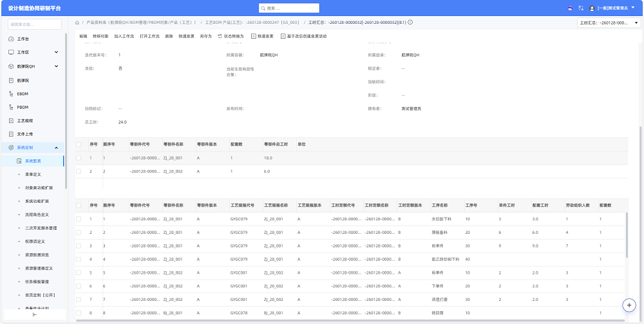Check the ZJ_28_002 row with total 6.0
Image resolution: width=644 pixels, height=324 pixels.
(79, 171)
